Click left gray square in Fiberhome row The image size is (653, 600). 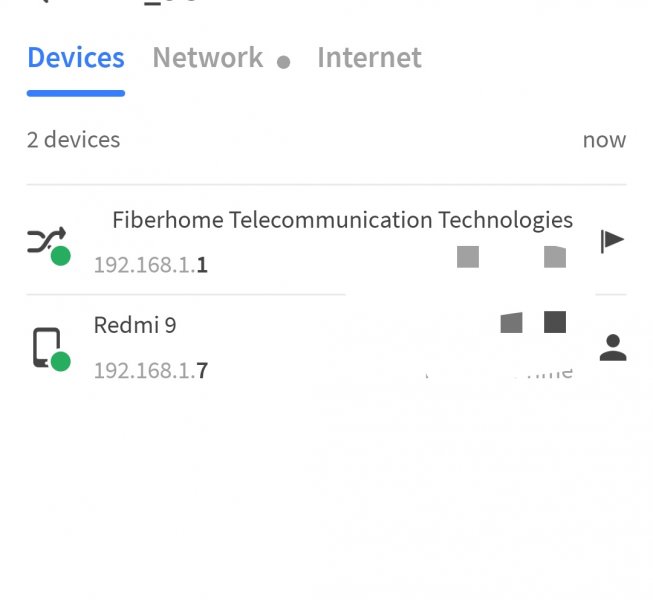pyautogui.click(x=468, y=257)
